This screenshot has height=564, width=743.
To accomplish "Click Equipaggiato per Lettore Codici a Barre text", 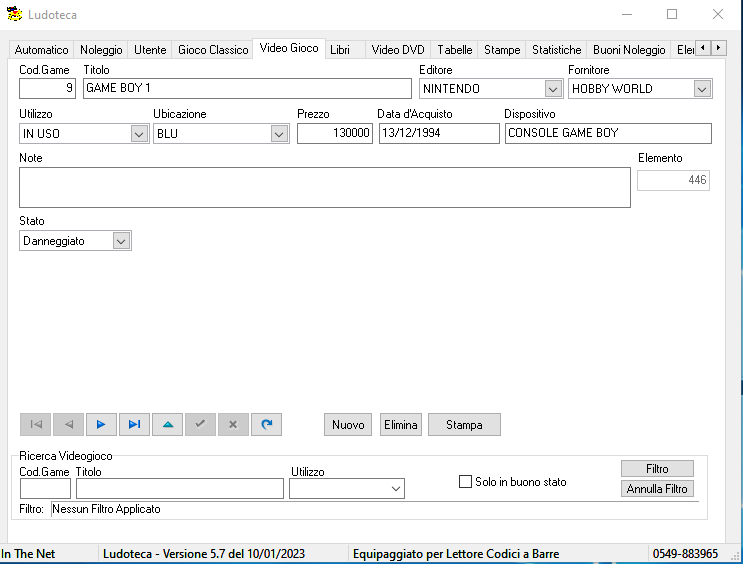I will (456, 554).
